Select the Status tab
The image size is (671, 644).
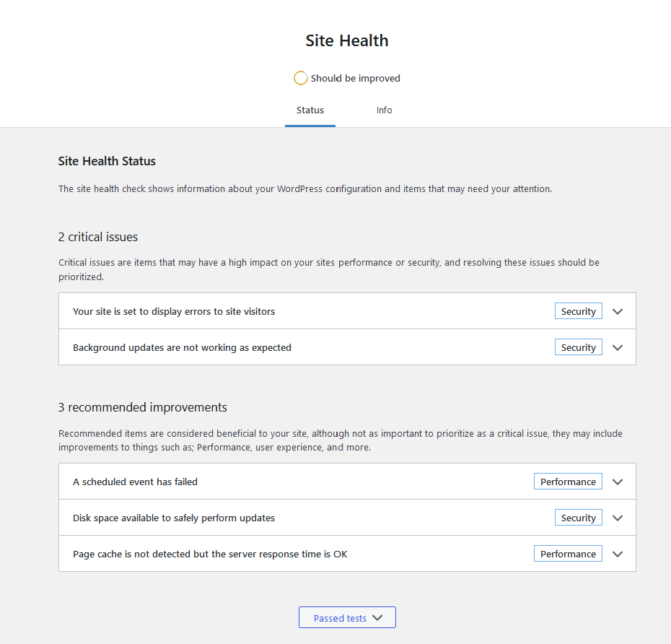(x=310, y=110)
